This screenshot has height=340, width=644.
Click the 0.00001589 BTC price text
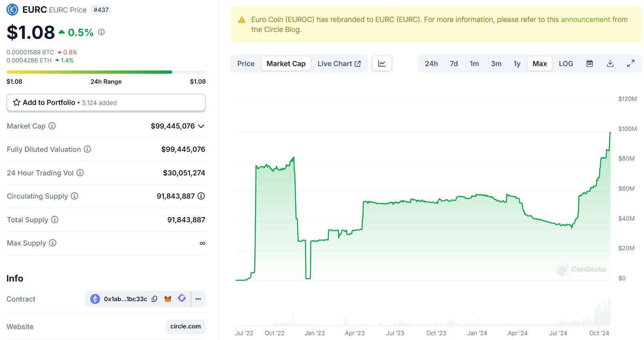tap(30, 52)
